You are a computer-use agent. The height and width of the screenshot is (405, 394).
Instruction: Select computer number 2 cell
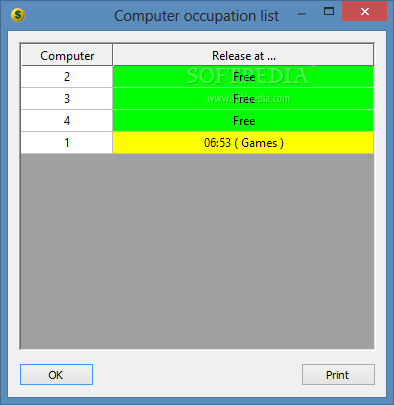[67, 77]
